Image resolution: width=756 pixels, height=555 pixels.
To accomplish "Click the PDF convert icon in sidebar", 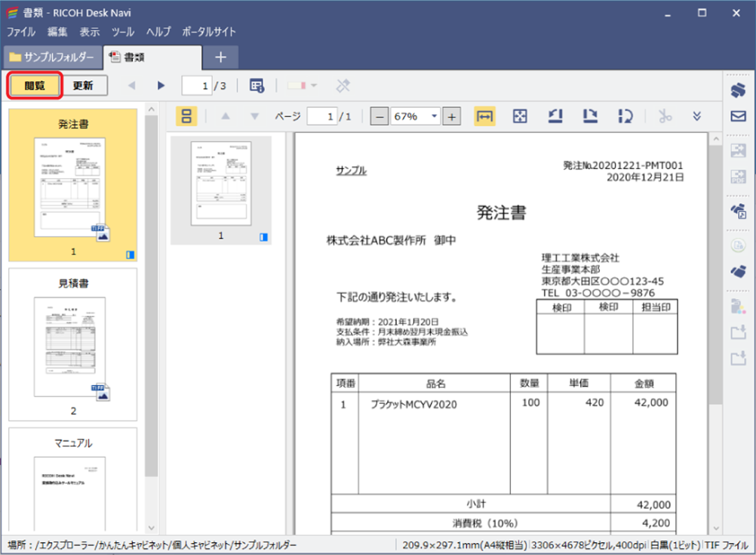I will 738,176.
